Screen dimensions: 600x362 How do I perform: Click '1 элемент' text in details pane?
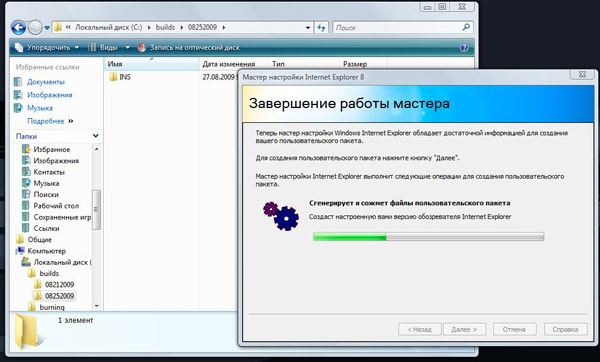[75, 320]
